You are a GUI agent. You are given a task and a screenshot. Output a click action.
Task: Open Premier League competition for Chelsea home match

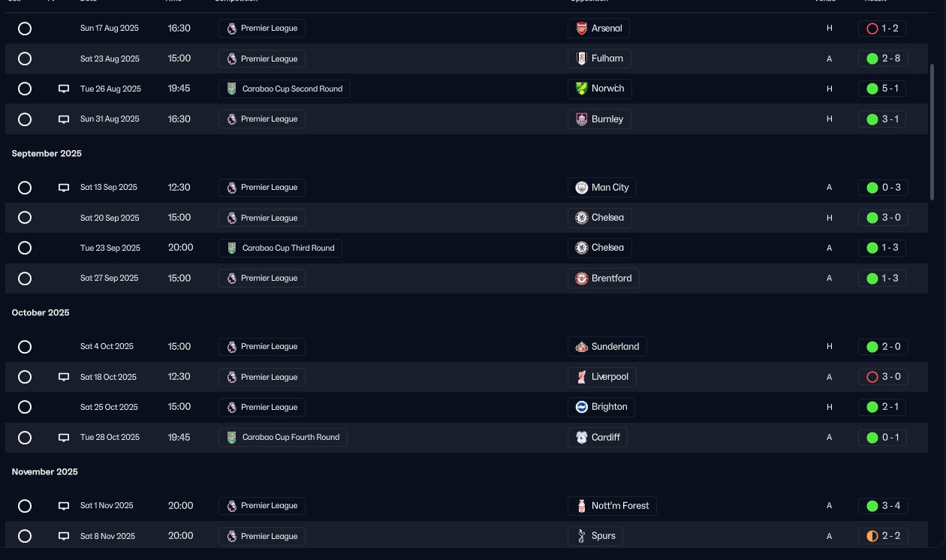(262, 218)
